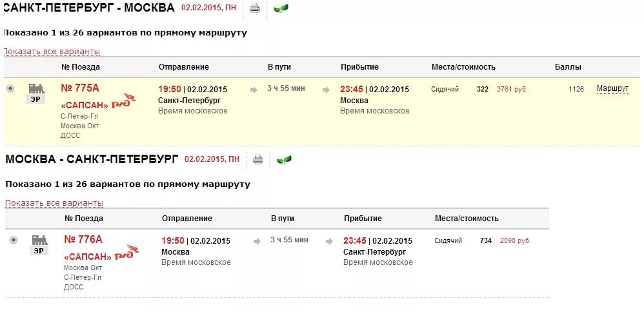644x312 pixels.
Task: Click printer icon beside Москва - Санкт-Петербург heading
Action: [x=258, y=159]
